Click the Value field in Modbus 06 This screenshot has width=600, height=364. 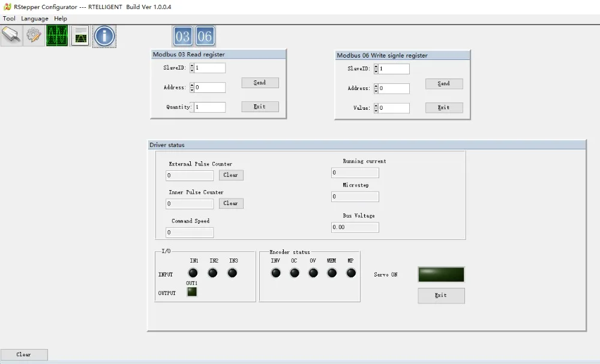coord(394,108)
